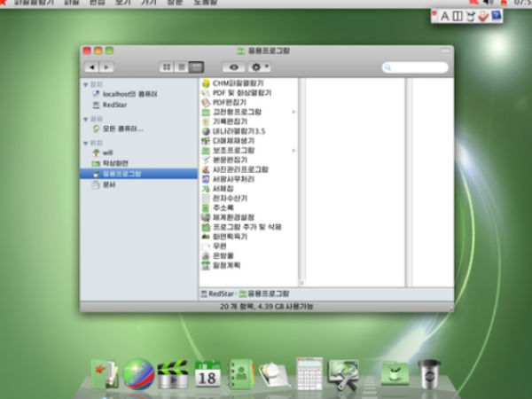Click the speaker volume icon in the menu bar
The width and height of the screenshot is (532, 399).
[x=489, y=3]
